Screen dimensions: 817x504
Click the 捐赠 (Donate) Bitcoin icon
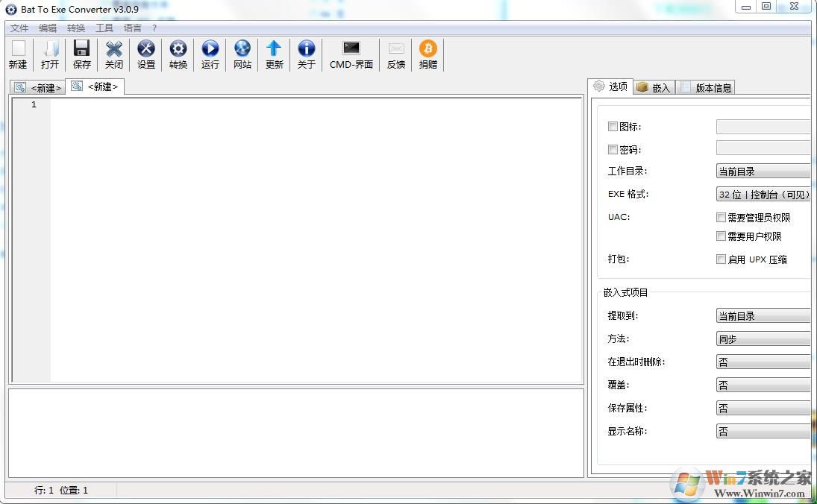click(x=428, y=54)
